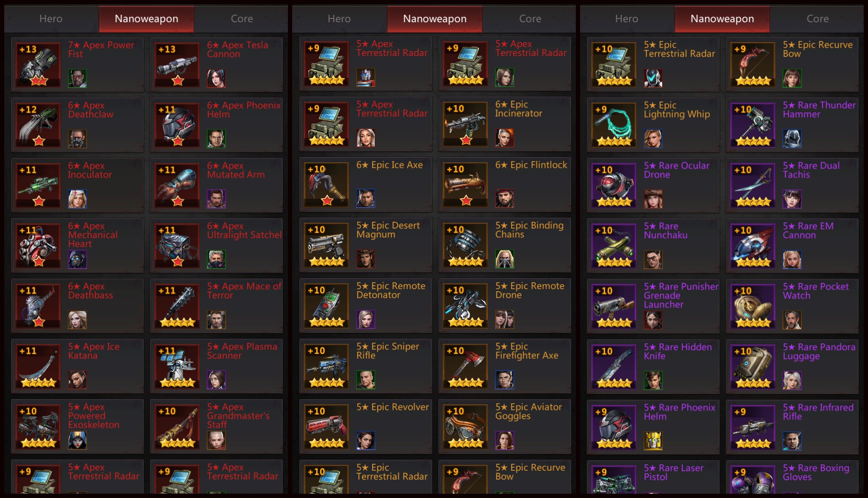
Task: Switch to the Hero tab in left panel
Action: tap(51, 19)
